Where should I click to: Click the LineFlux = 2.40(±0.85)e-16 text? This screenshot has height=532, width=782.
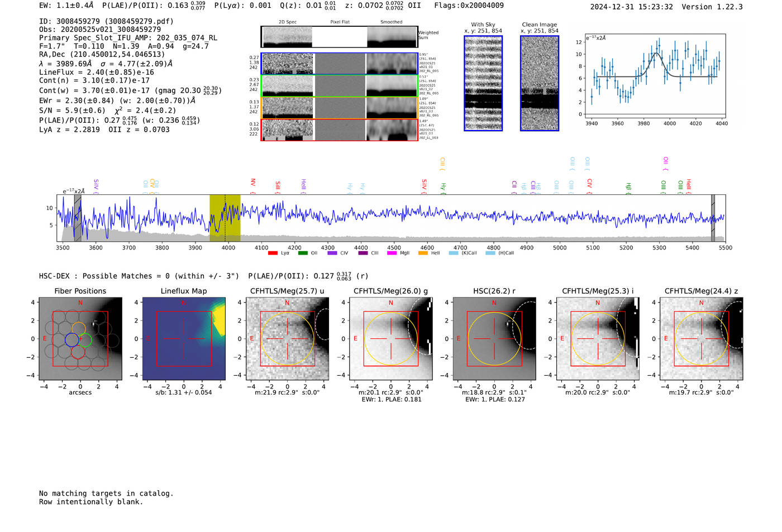(x=97, y=72)
